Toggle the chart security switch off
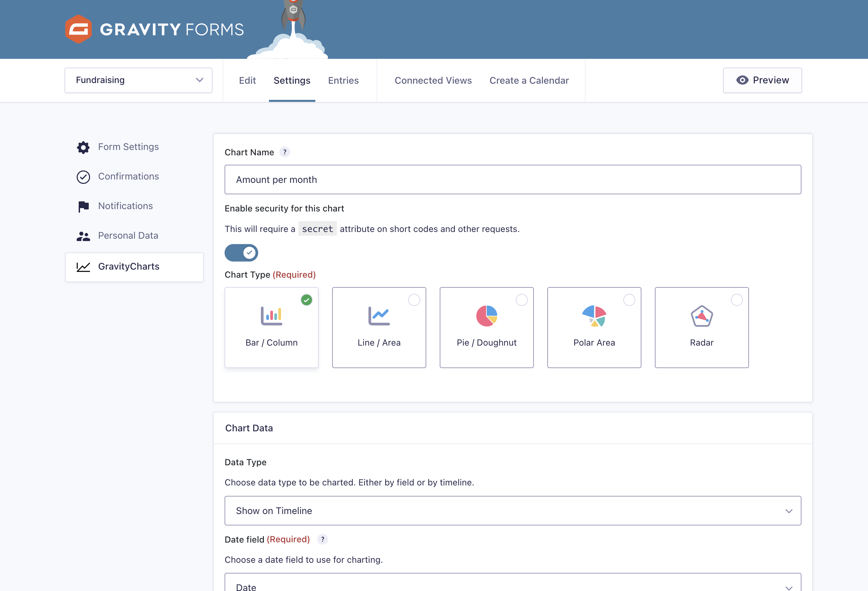 pos(241,253)
